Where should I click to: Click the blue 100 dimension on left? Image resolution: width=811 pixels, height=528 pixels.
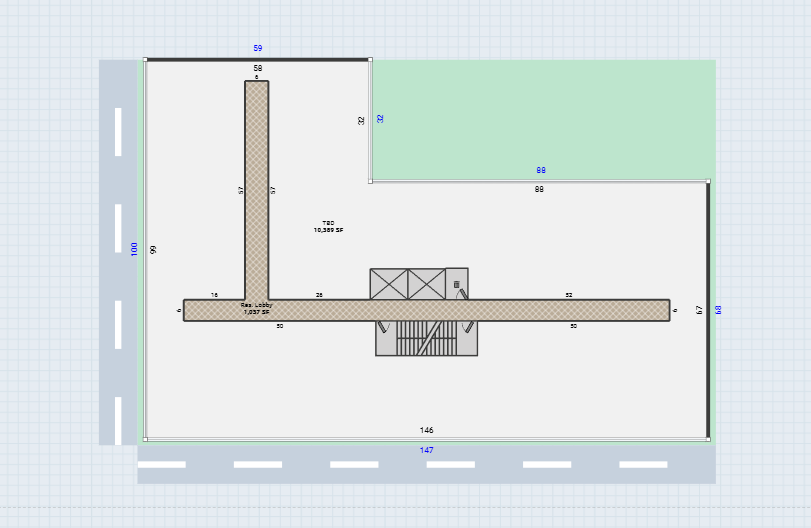click(x=135, y=248)
